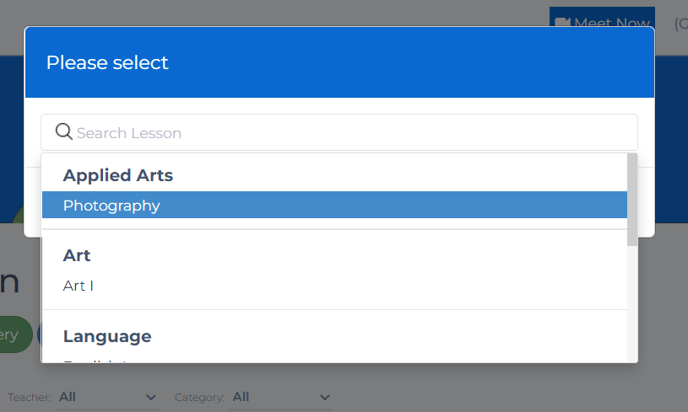Click the Art group heading

(x=77, y=255)
